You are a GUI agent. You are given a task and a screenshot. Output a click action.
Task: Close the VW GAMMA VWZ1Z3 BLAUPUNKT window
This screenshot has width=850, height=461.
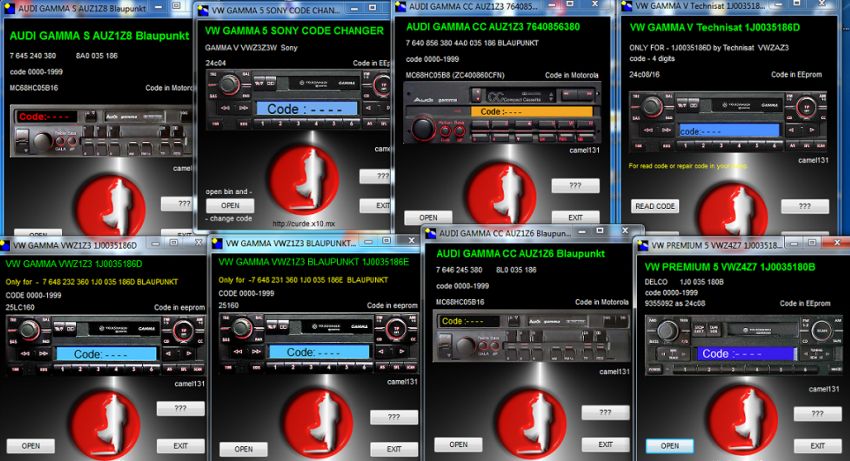(411, 240)
